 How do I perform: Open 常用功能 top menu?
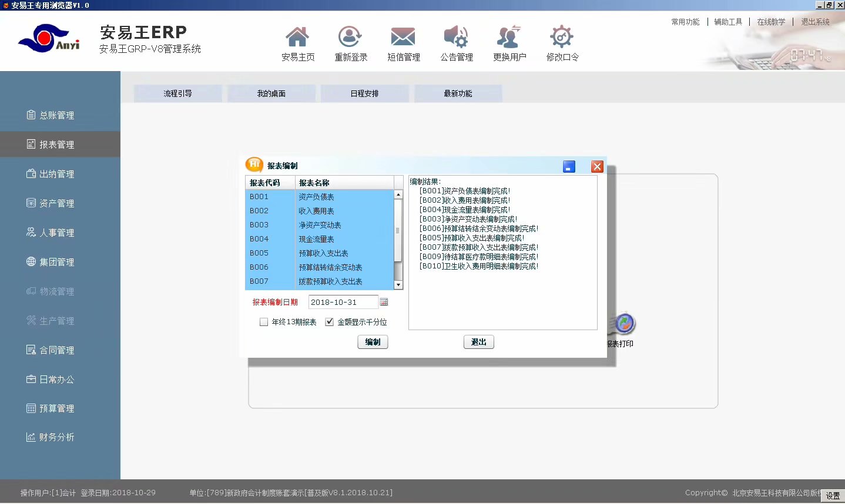click(685, 22)
